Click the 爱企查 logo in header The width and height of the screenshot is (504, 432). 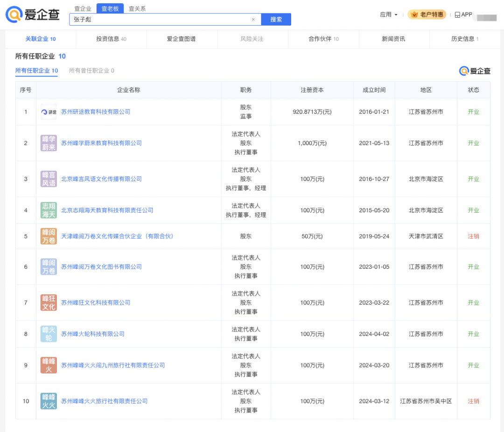pyautogui.click(x=33, y=14)
